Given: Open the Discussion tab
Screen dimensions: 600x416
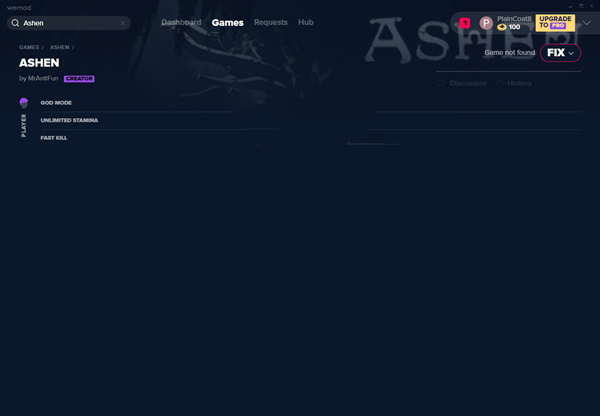Looking at the screenshot, I should click(468, 83).
